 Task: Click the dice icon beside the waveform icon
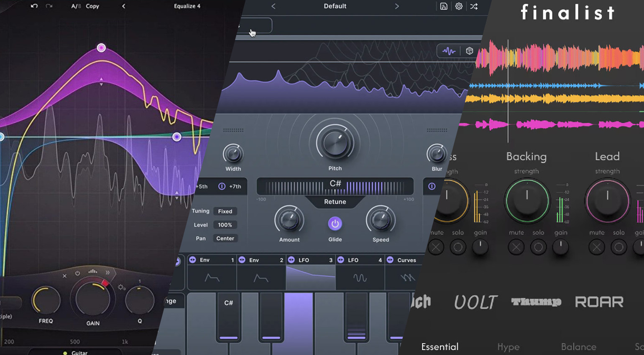pyautogui.click(x=469, y=50)
